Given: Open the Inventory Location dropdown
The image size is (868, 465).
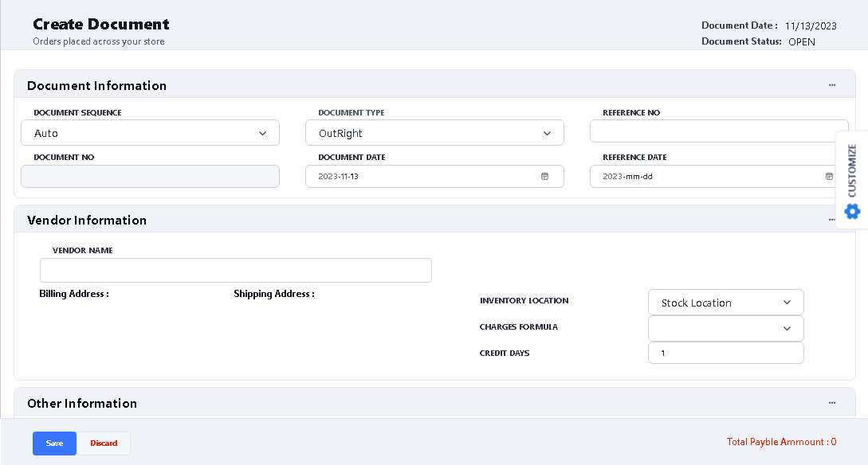Looking at the screenshot, I should pos(725,303).
